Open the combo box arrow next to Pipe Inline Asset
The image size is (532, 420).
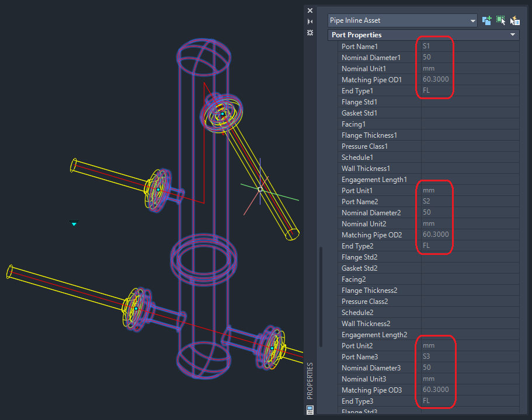pos(474,20)
